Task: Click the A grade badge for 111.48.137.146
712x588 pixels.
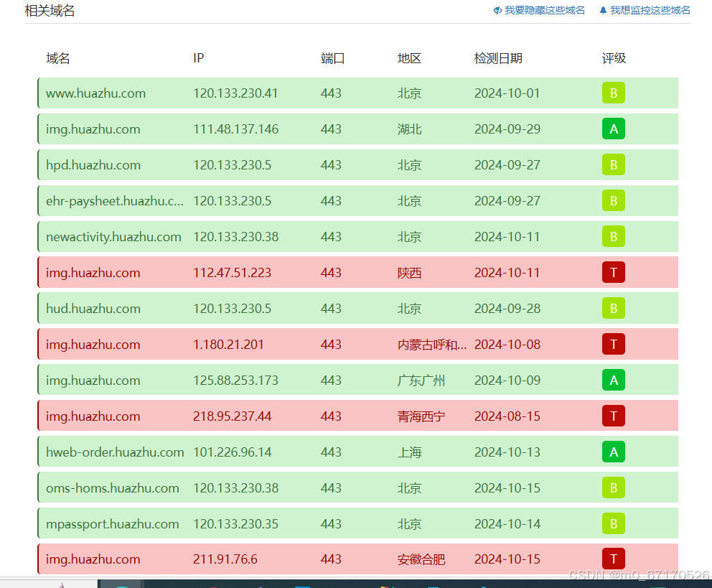Action: (614, 129)
